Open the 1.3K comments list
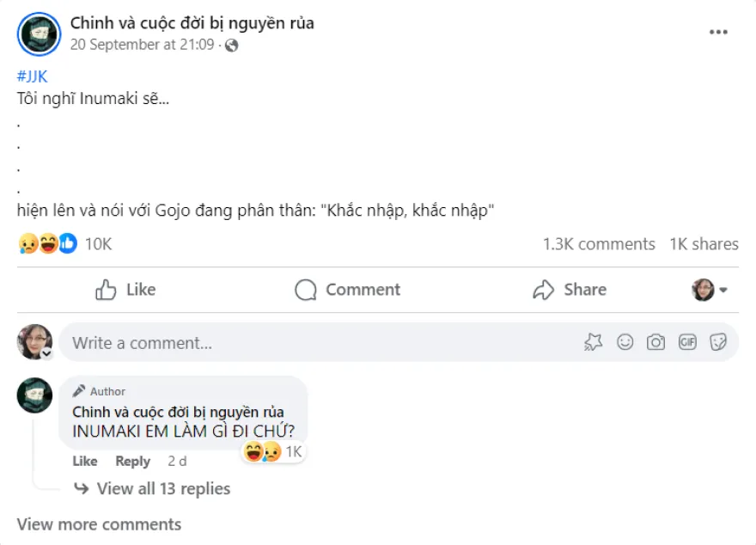756x545 pixels. (x=598, y=243)
